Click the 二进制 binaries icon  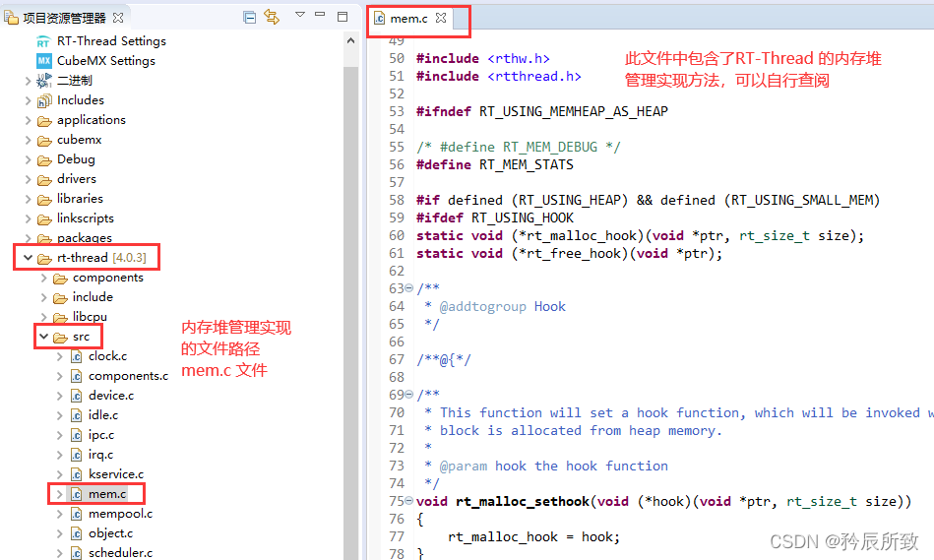tap(44, 81)
